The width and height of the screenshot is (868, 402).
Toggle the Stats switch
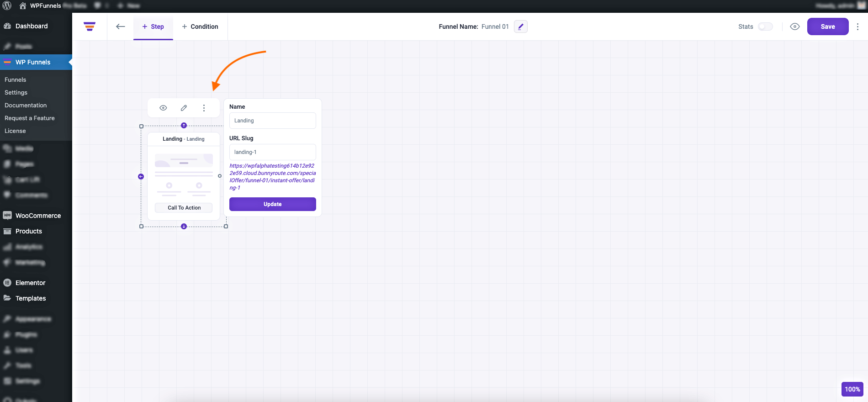[x=765, y=26]
